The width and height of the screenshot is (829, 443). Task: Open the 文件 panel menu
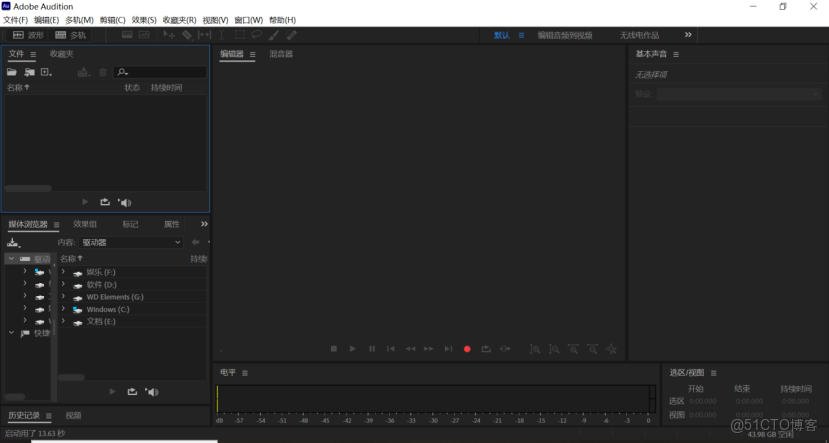click(33, 54)
